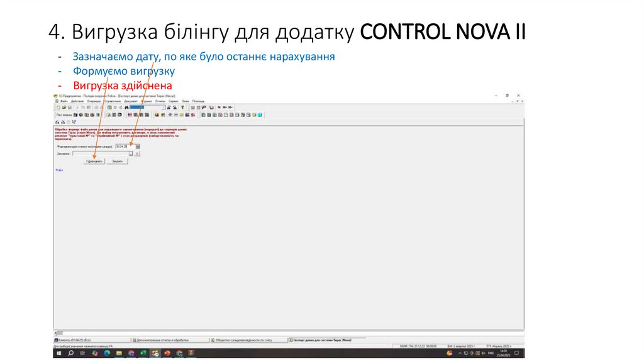Click the empty Заказчик input field
This screenshot has height=361, width=644.
tap(101, 153)
